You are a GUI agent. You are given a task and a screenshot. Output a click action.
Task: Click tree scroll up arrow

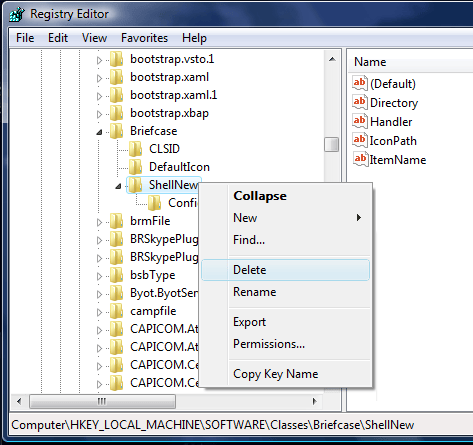click(x=332, y=59)
